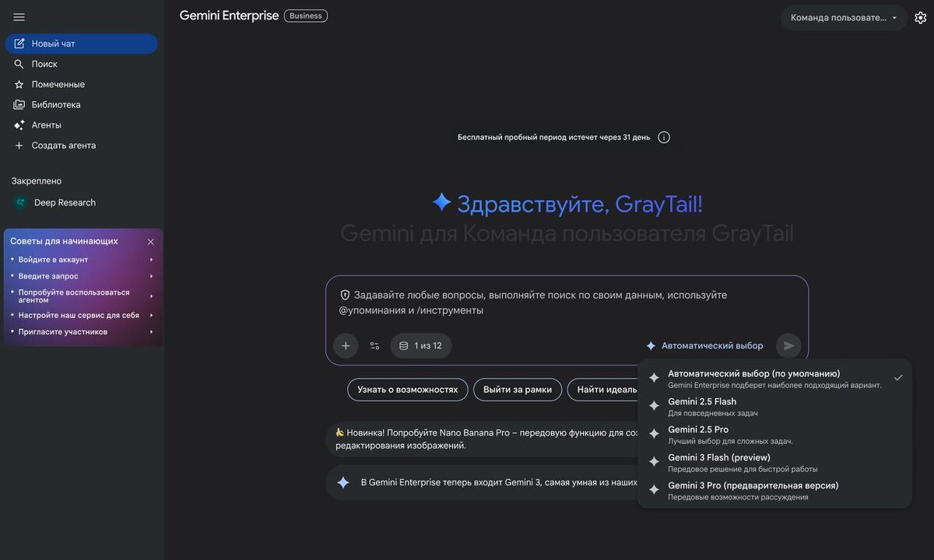Click checkmark on Автоматический выбор option

898,377
